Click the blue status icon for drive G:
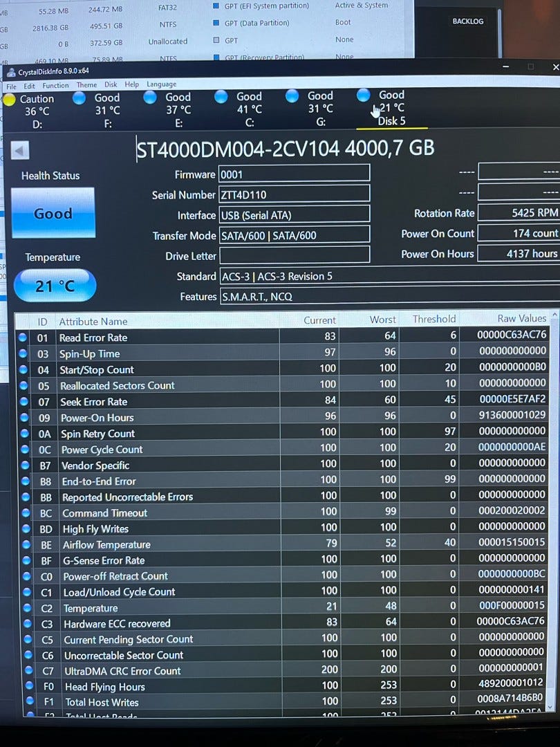Viewport: 560px width, 747px height. [292, 95]
